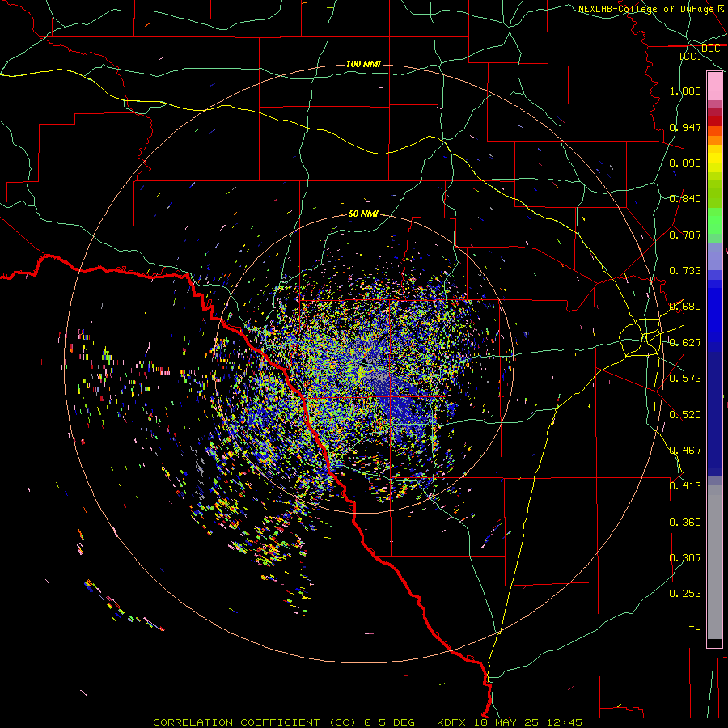Pick the red swatch near 0.947

pos(714,121)
